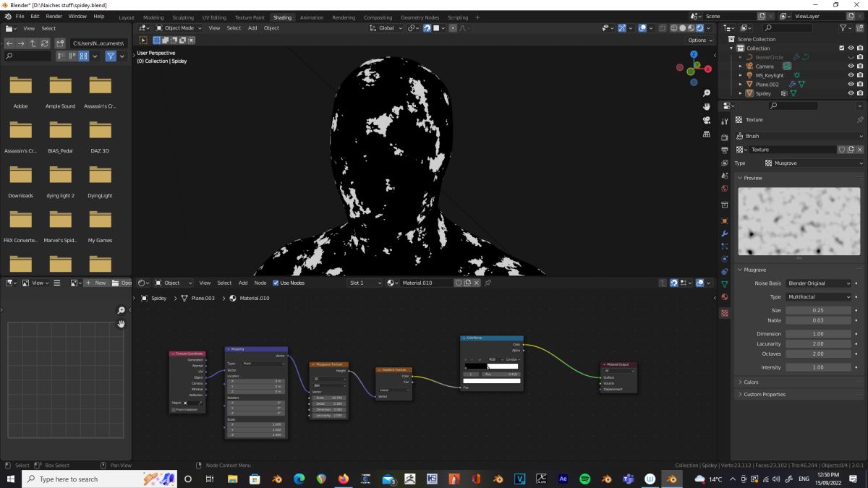This screenshot has width=868, height=488.
Task: Go to parent directory in file browser
Action: click(x=33, y=43)
